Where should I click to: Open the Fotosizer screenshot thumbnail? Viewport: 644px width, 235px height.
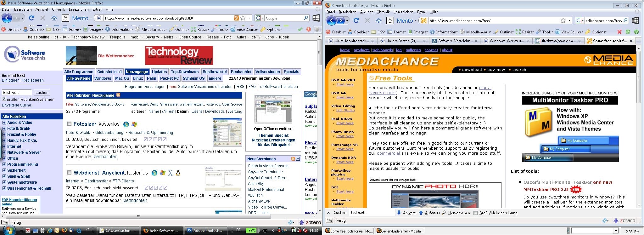[x=227, y=132]
